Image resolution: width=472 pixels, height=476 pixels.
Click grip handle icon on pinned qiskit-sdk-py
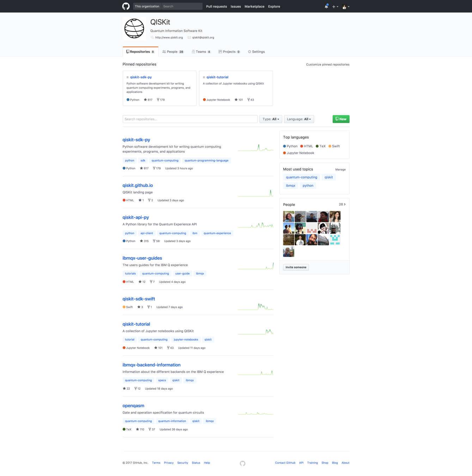pos(127,77)
